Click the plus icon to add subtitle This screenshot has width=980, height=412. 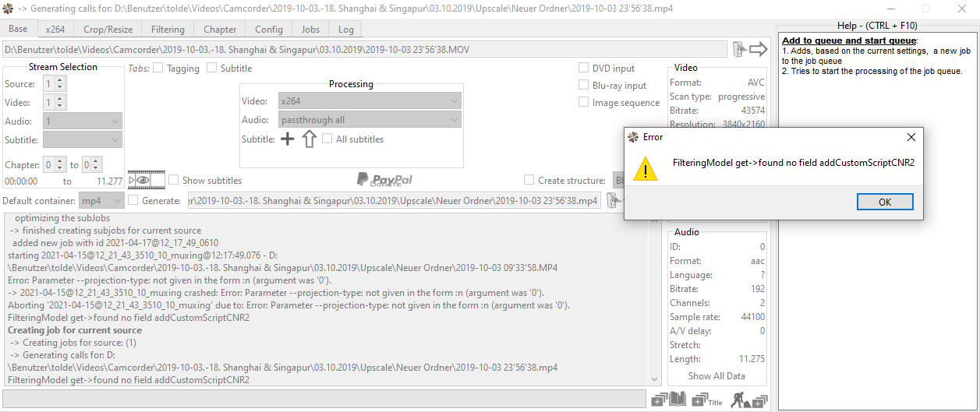(x=287, y=139)
